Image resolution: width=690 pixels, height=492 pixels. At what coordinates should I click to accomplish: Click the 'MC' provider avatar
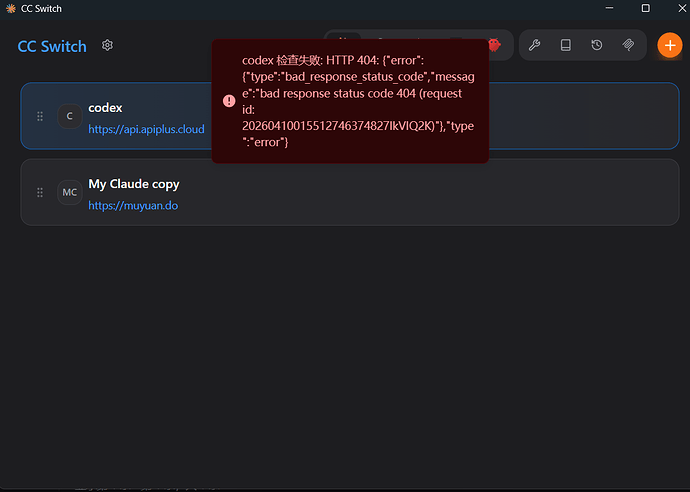coord(70,192)
